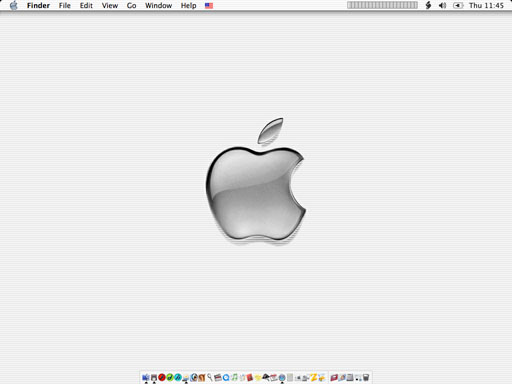512x384 pixels.
Task: Open the Go menu
Action: click(131, 5)
